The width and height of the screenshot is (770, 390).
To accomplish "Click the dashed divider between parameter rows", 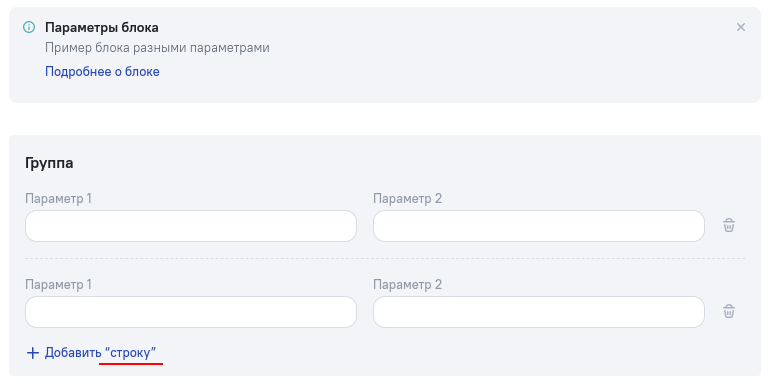I will tap(385, 258).
